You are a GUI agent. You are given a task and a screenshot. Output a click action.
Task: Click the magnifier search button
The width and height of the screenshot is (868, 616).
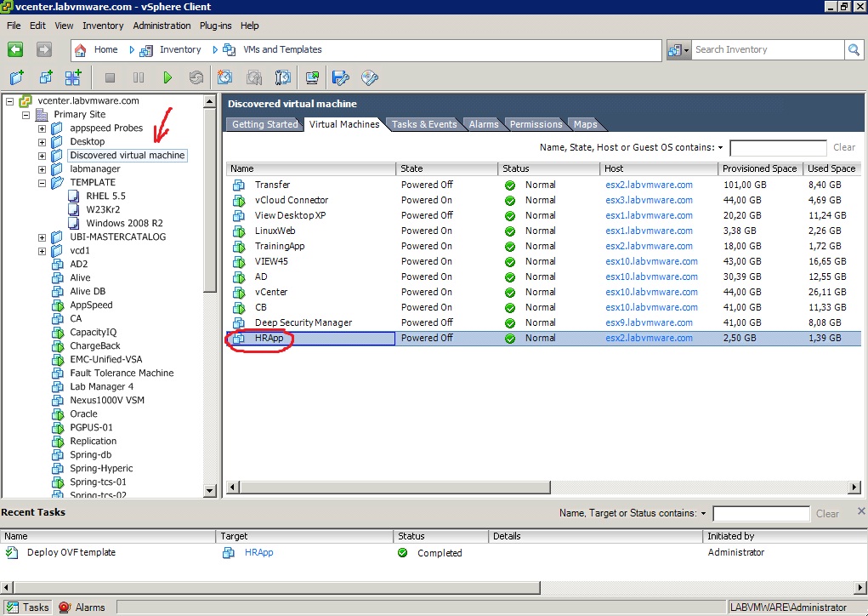(854, 50)
